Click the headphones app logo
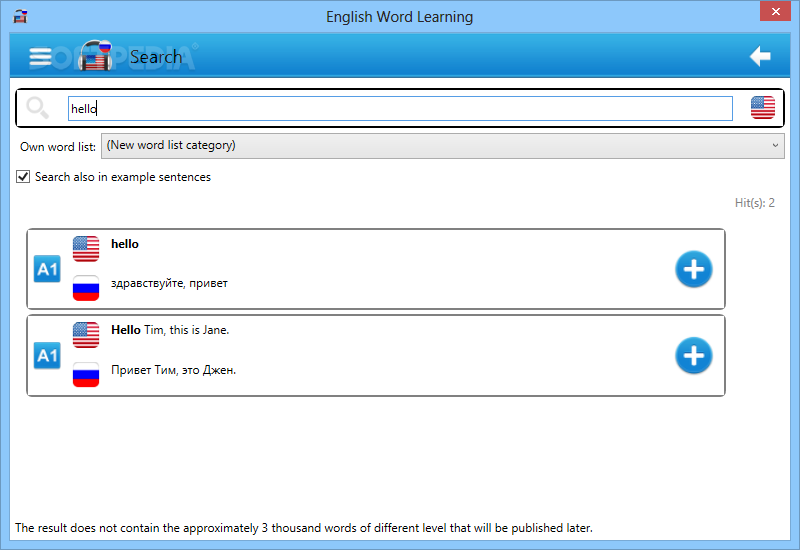The height and width of the screenshot is (550, 800). click(95, 55)
